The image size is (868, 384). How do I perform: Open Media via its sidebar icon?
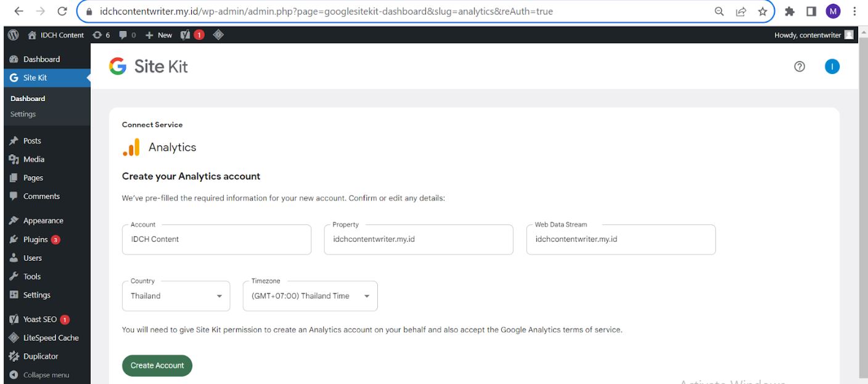click(x=14, y=159)
